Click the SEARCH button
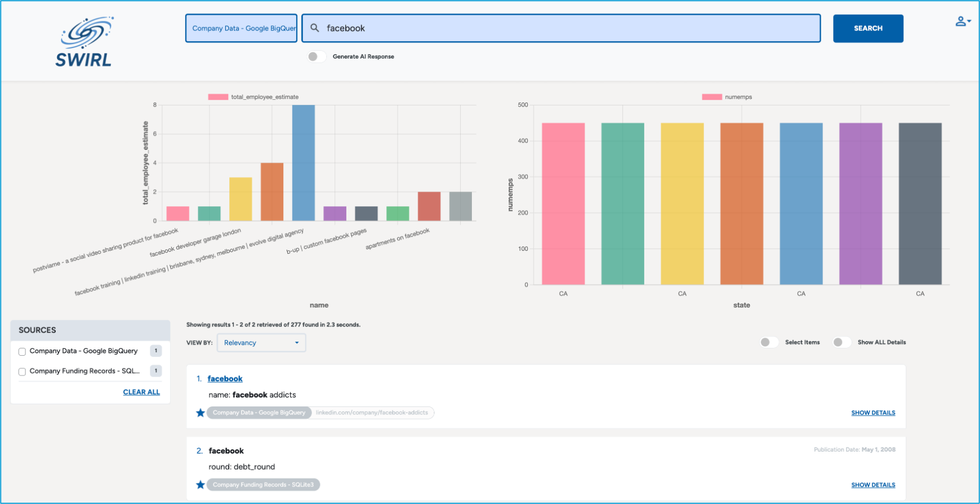The image size is (980, 504). (x=868, y=28)
